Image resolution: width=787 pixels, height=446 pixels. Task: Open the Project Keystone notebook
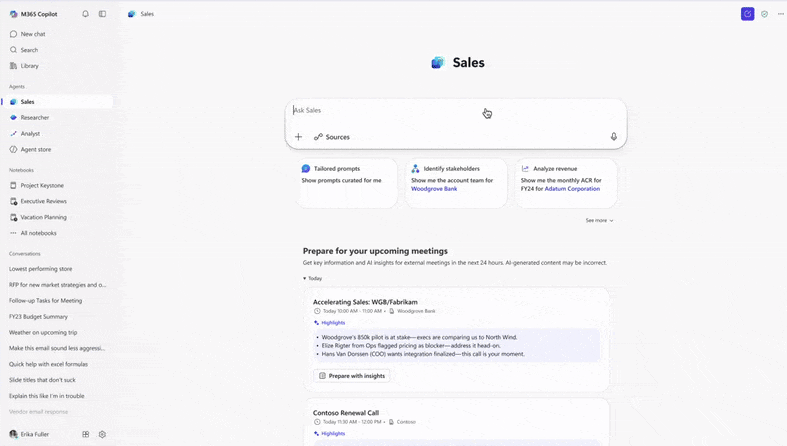[x=42, y=185]
